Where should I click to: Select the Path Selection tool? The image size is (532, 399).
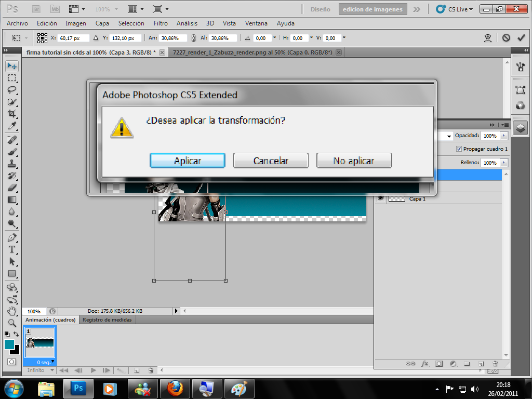tap(12, 261)
